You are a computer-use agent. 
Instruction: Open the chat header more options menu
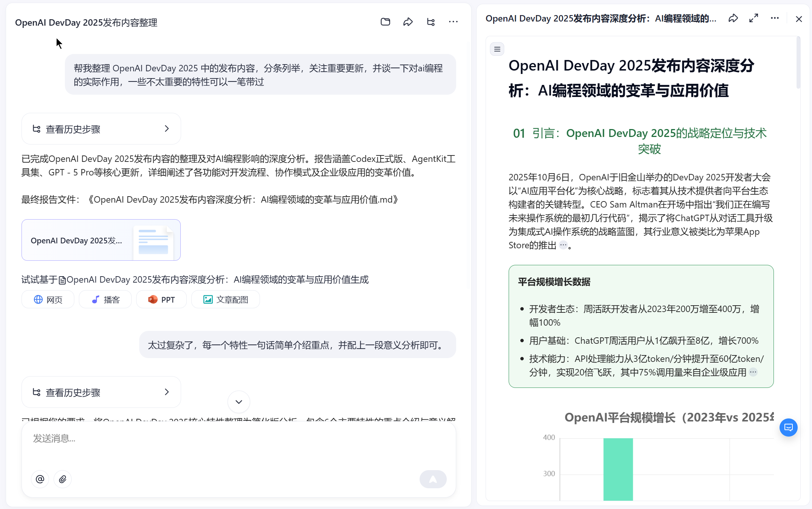[453, 22]
